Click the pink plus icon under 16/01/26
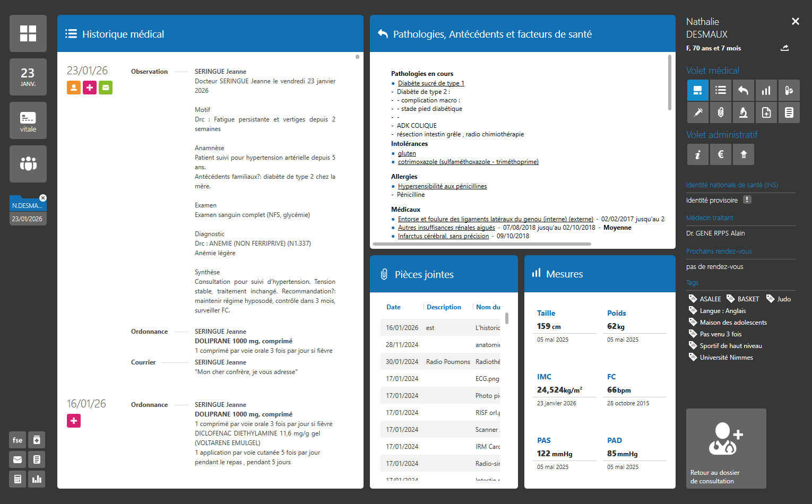Viewport: 812px width, 504px height. click(74, 421)
